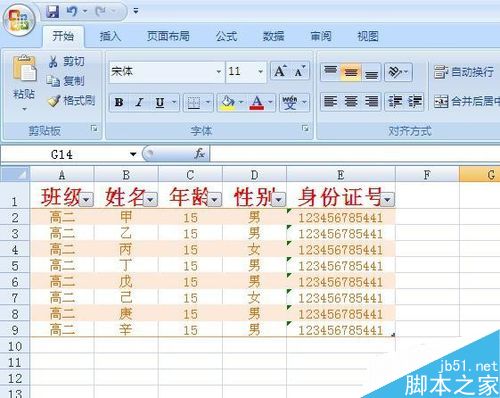Click 合并后居中 merge and center
Screen dimensions: 500x398
pos(467,101)
